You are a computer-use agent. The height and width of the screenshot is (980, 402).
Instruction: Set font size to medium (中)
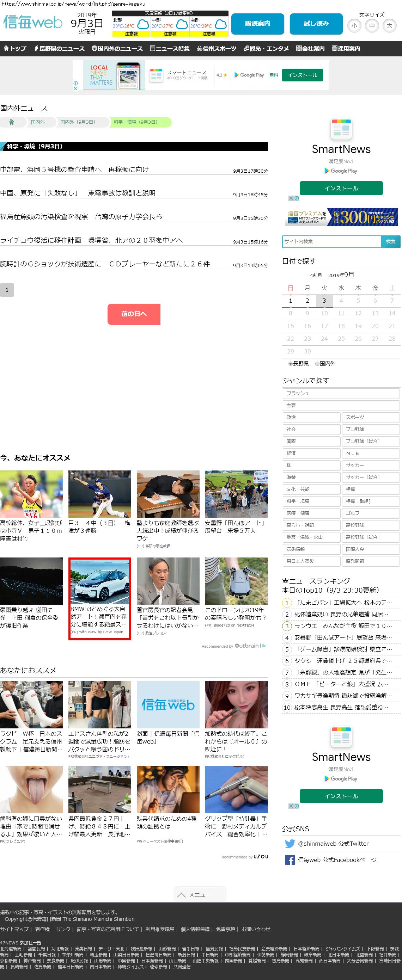pos(372,26)
